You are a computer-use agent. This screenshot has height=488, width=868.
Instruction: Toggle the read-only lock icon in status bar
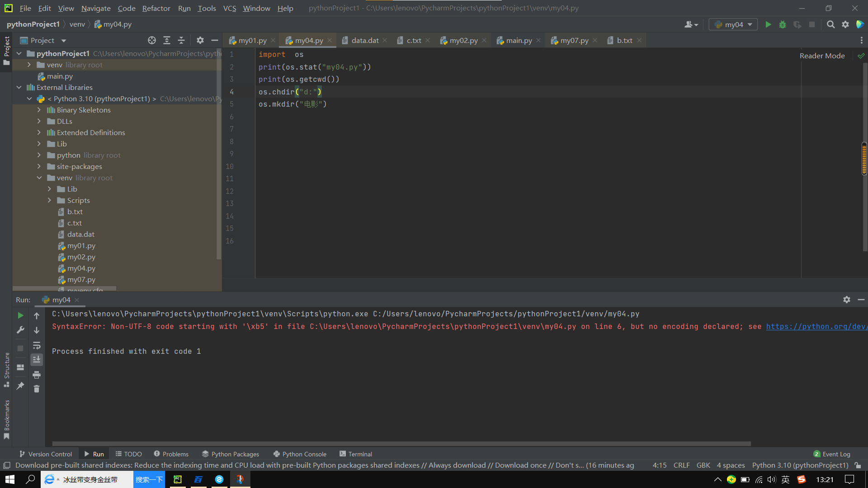858,465
